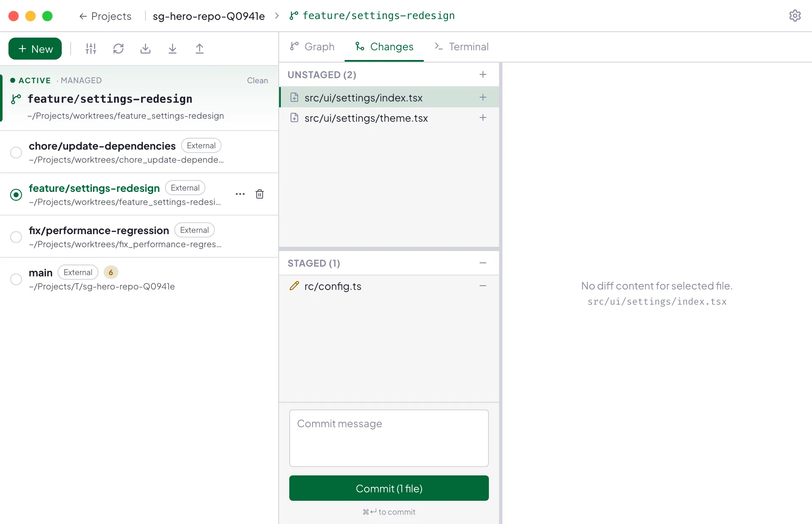Click path ~/Projects/T/sg-hero-repo-Q0941e
812x524 pixels.
pos(102,287)
